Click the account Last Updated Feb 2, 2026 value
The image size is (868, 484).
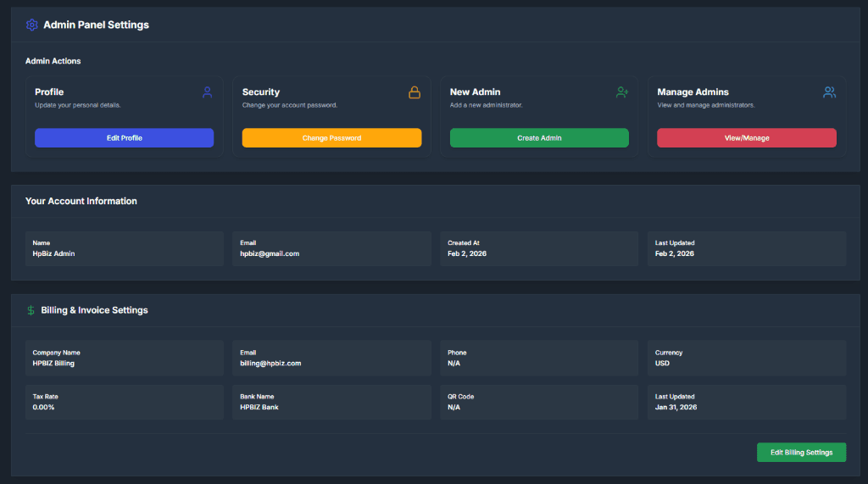[674, 253]
